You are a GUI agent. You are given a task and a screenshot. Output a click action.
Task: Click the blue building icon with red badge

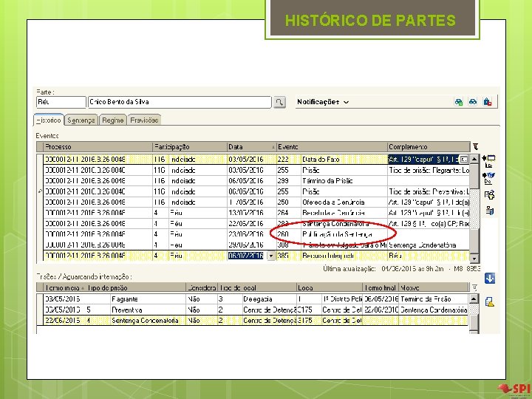488,102
